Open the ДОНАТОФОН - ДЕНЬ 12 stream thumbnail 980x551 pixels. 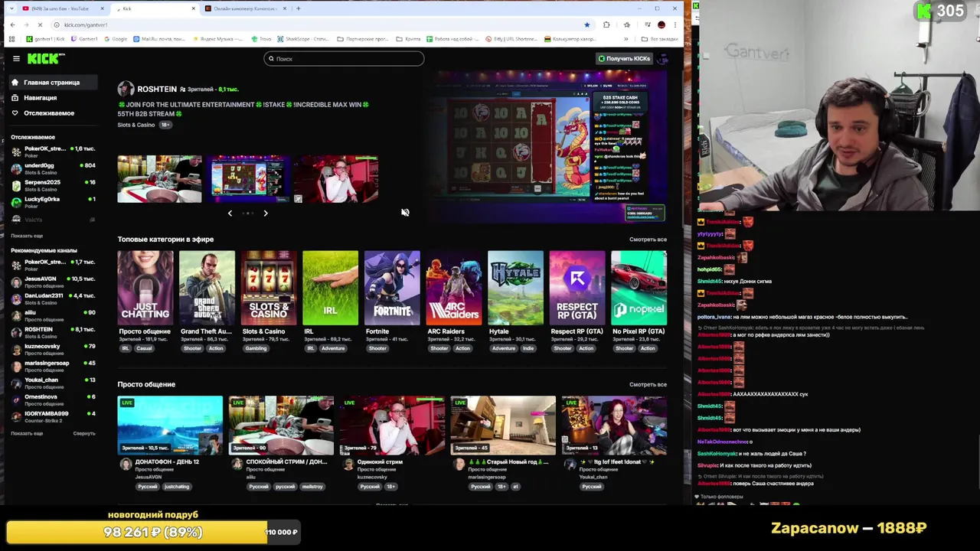170,425
